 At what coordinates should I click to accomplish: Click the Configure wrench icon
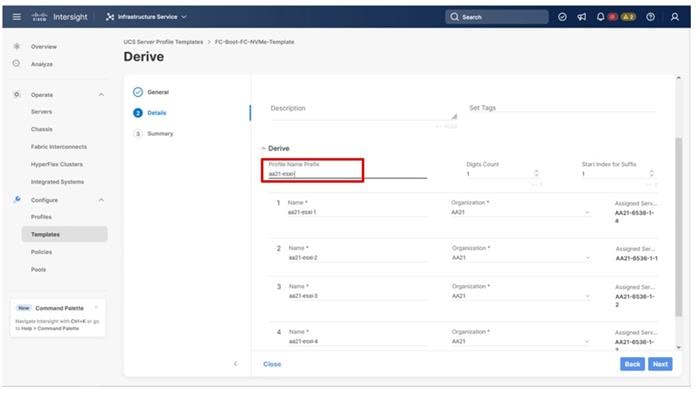point(17,199)
